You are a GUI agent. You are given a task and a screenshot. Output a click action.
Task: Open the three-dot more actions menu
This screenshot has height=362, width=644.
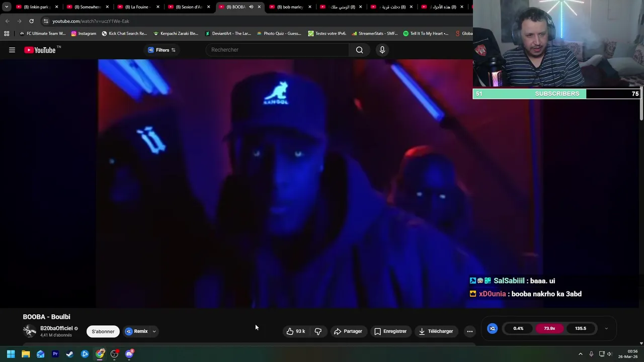(469, 331)
